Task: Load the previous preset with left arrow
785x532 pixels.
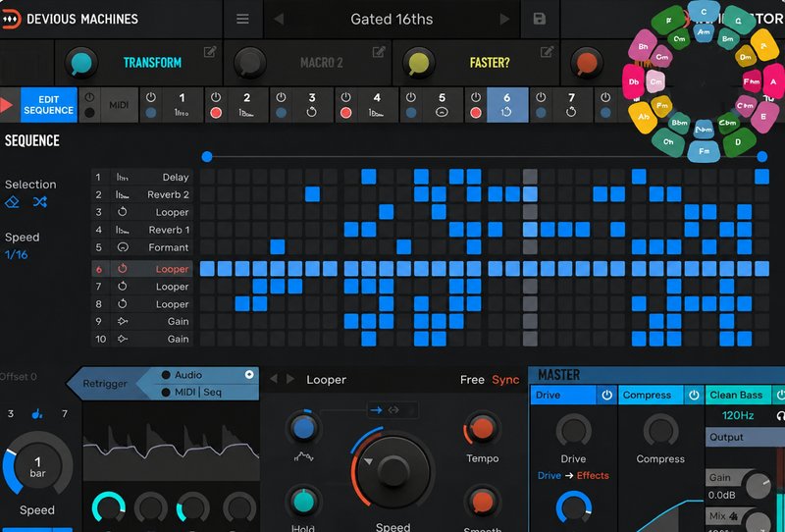Action: pyautogui.click(x=279, y=19)
